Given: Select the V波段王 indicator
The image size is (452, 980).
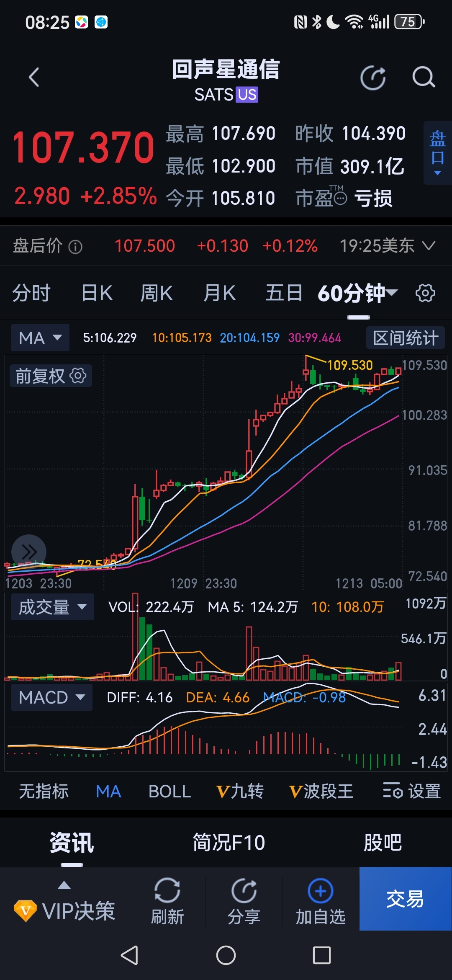Looking at the screenshot, I should (321, 792).
